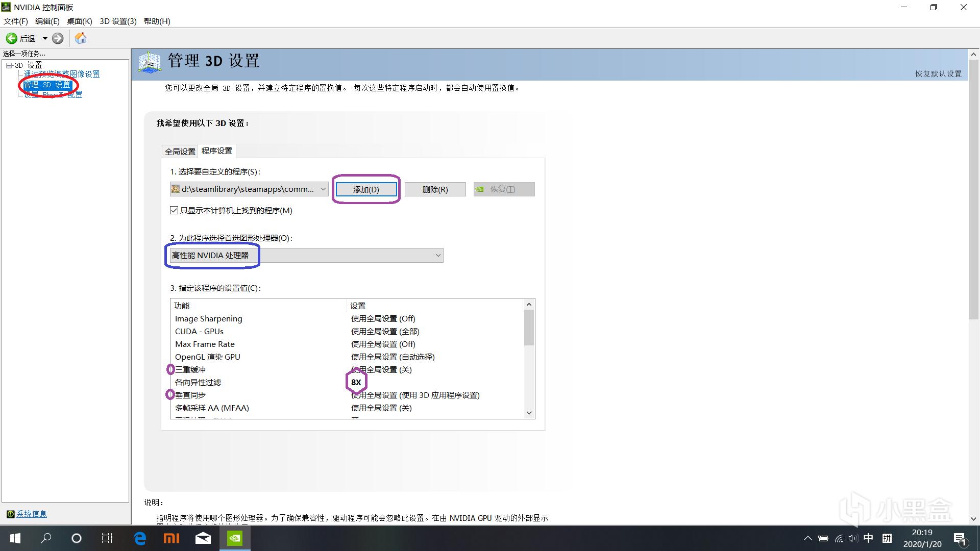The image size is (980, 551).
Task: Click NVIDIA Control Panel taskbar icon
Action: [235, 538]
